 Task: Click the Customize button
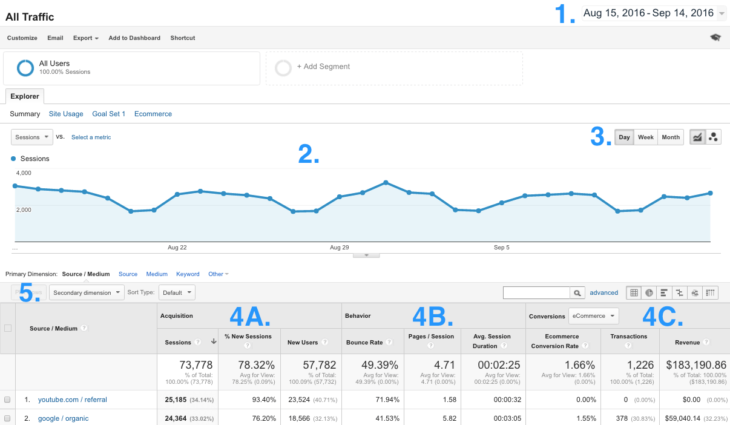tap(22, 38)
